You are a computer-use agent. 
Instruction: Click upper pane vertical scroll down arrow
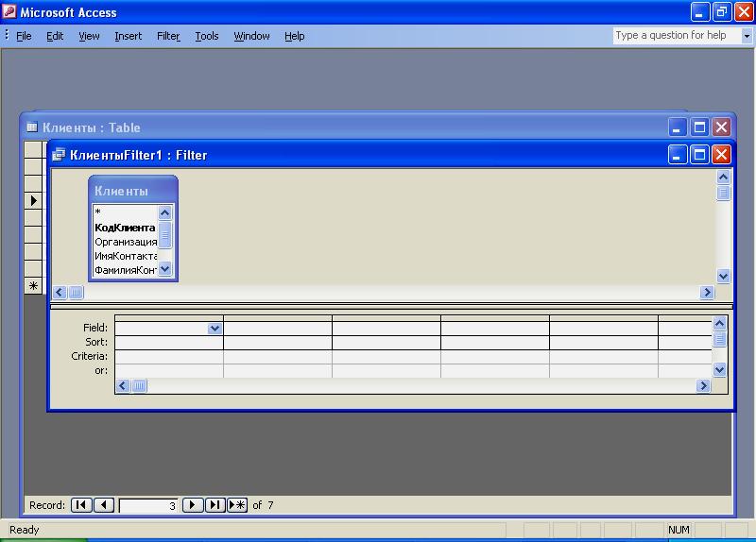point(723,277)
